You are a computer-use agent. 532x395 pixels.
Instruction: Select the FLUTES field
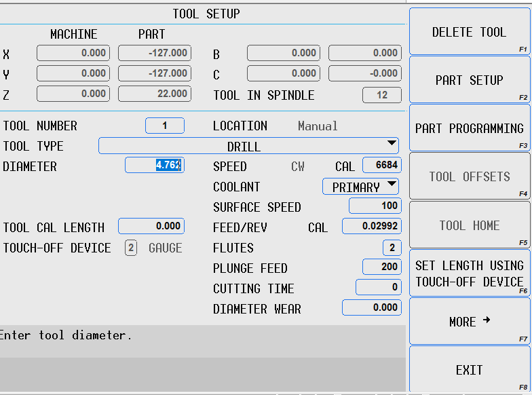(392, 248)
